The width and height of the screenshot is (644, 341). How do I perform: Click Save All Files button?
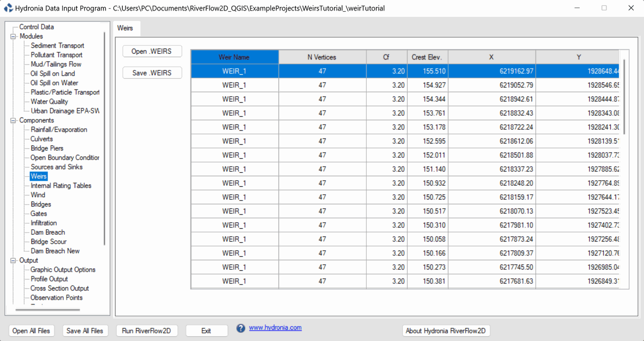tap(85, 331)
